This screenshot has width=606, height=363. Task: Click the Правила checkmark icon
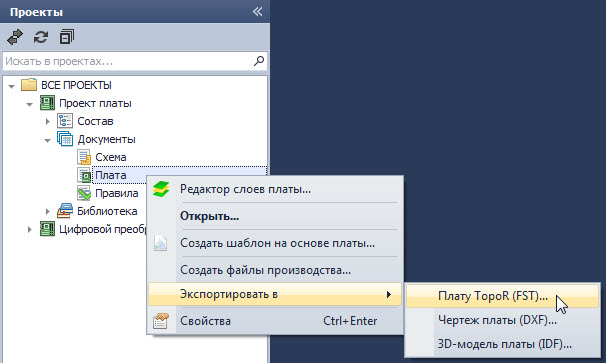tap(84, 193)
